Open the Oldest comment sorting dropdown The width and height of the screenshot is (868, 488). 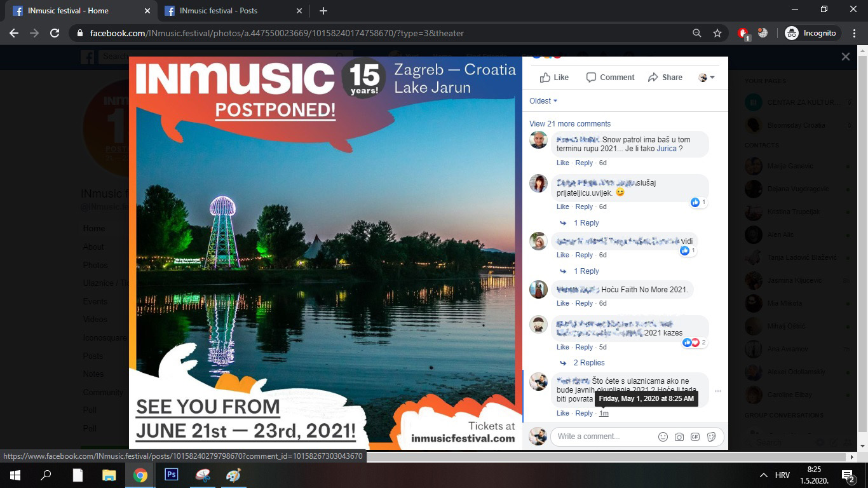[543, 101]
